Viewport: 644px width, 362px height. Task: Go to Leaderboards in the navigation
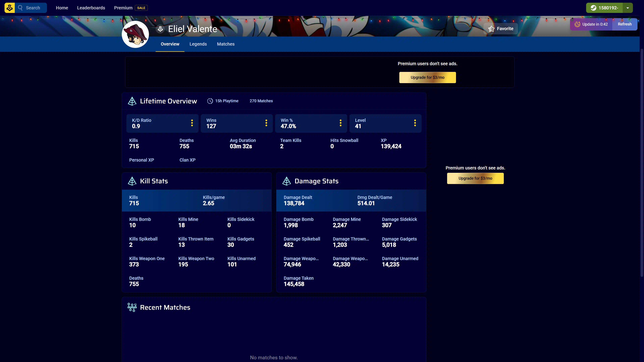91,8
